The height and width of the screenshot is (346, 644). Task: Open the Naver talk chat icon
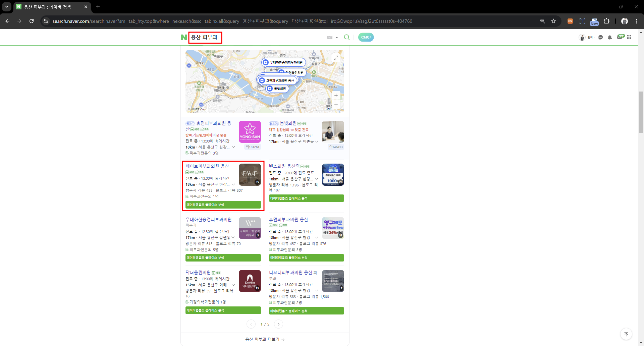601,37
